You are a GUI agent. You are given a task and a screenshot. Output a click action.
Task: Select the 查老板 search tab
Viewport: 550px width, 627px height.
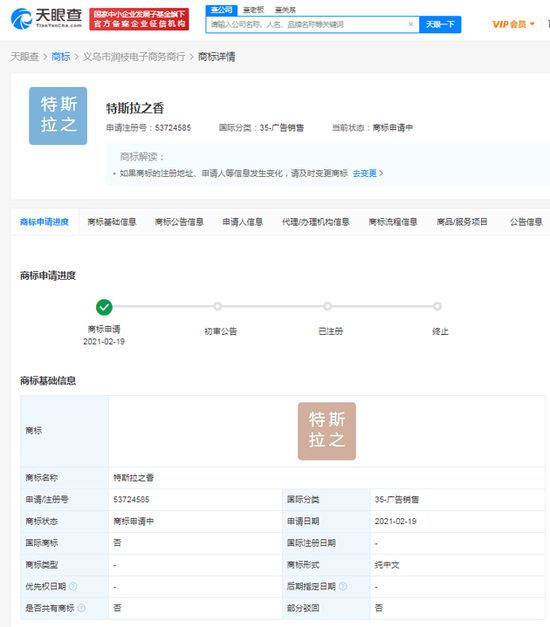click(x=254, y=10)
